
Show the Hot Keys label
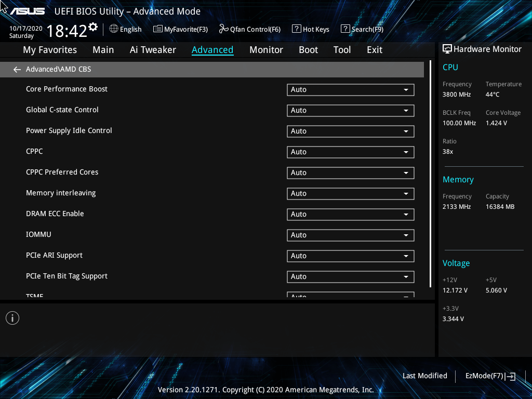pos(316,29)
